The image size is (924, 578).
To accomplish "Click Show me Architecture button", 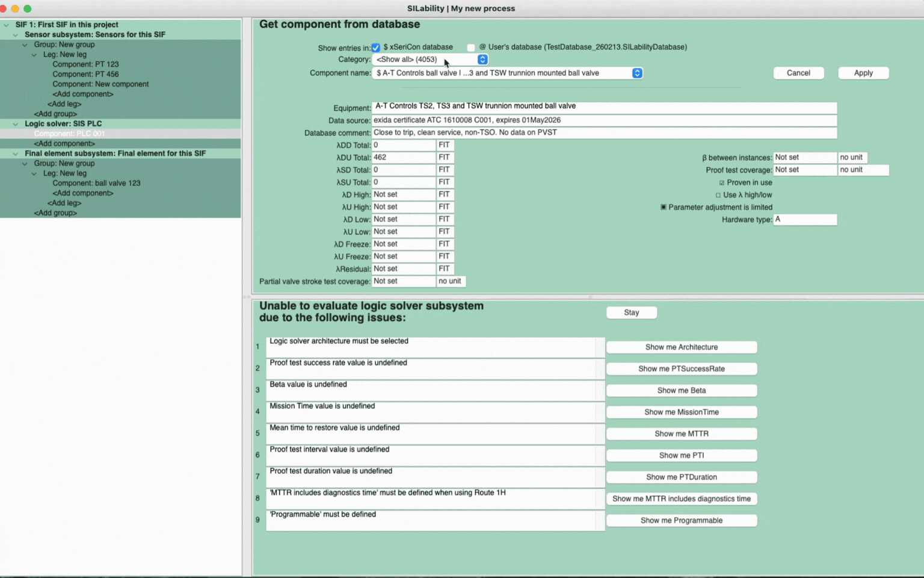I will coord(681,347).
